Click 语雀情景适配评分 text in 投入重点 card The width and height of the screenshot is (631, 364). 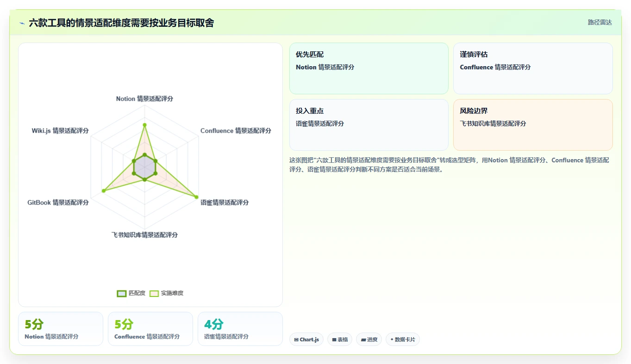pos(320,123)
